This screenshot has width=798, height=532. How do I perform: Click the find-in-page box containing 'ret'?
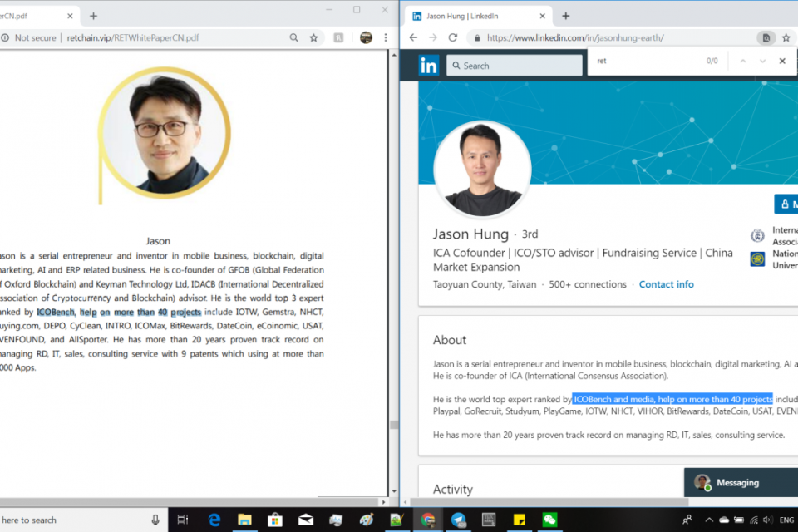647,61
